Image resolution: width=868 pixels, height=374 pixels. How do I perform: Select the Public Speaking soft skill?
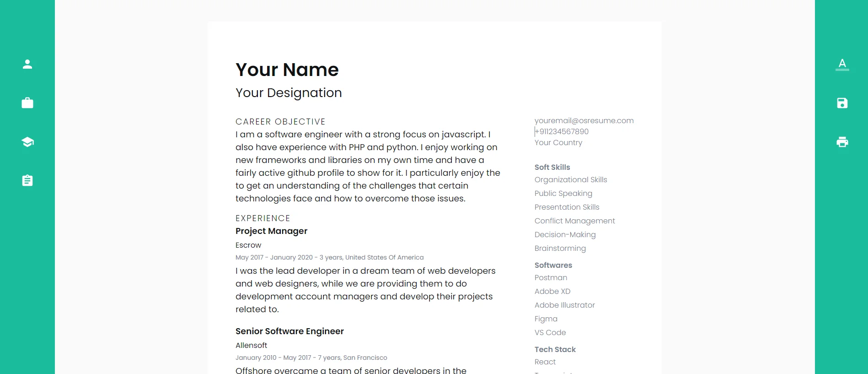click(x=563, y=194)
